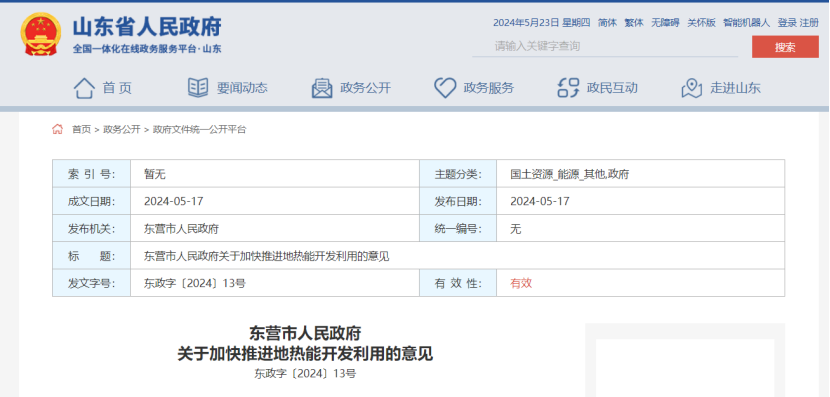Click the envelope icon for 政务公开
The height and width of the screenshot is (397, 830).
pyautogui.click(x=322, y=88)
